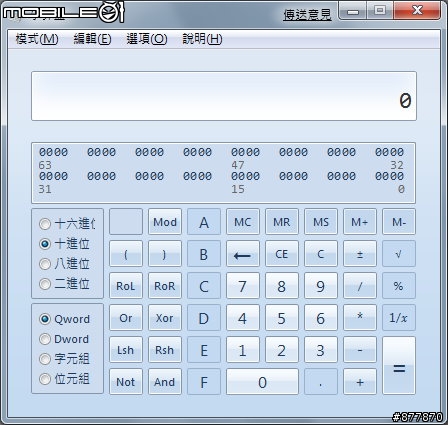Select decimal 十進位 radio button
This screenshot has width=448, height=425.
tap(45, 244)
